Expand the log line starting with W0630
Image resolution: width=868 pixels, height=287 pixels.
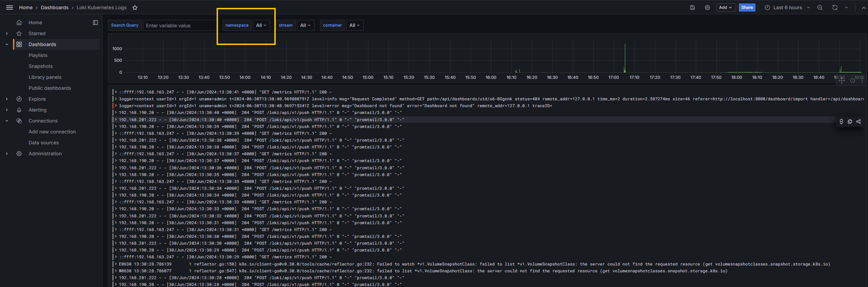coord(116,271)
